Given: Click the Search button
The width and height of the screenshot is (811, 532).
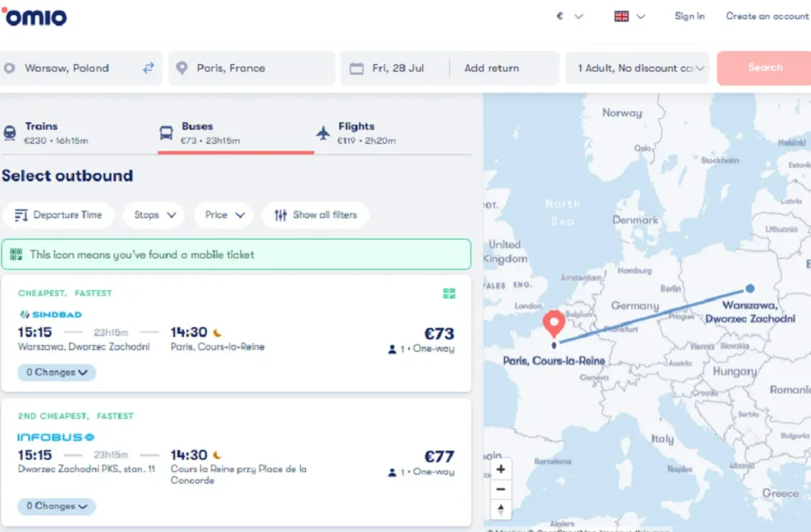Looking at the screenshot, I should 764,68.
